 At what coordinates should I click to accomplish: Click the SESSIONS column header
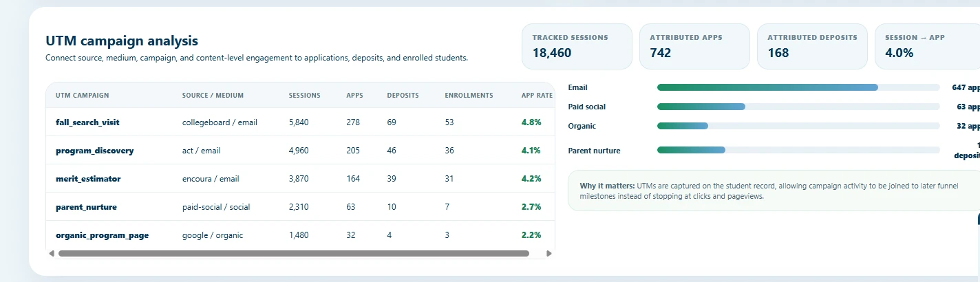[304, 96]
